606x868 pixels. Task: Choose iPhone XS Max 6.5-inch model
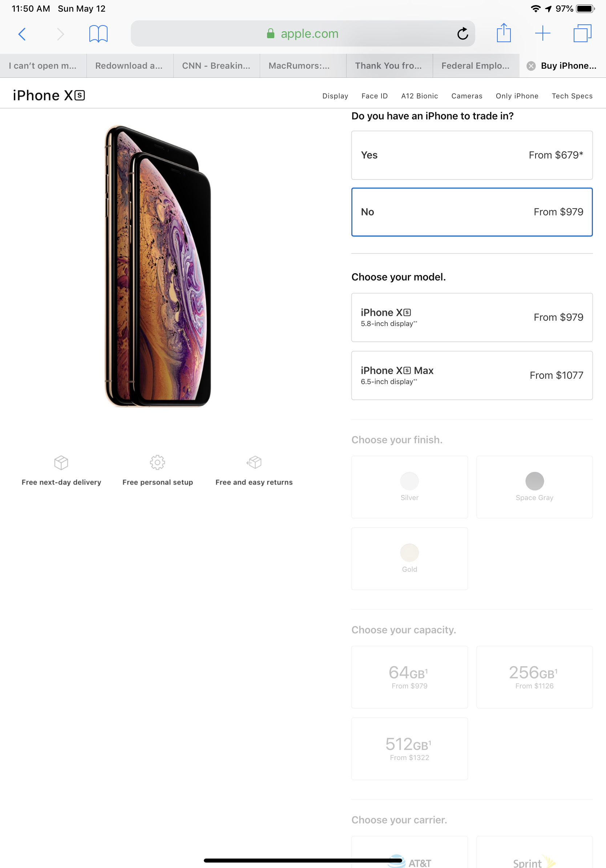(472, 375)
